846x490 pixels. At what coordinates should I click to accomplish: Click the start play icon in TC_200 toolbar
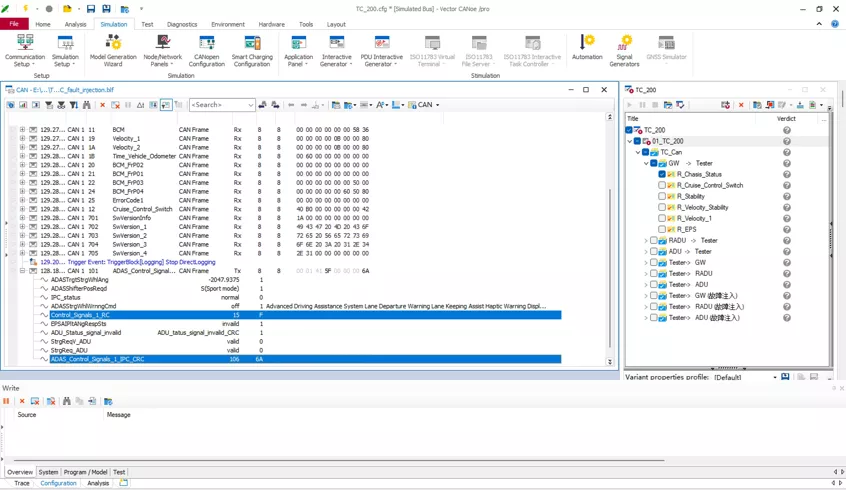630,105
